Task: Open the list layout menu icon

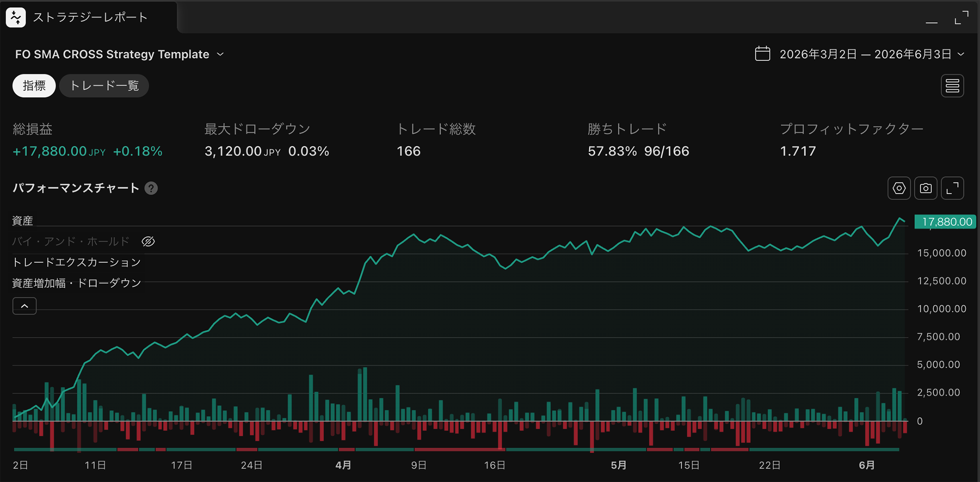Action: click(x=952, y=86)
